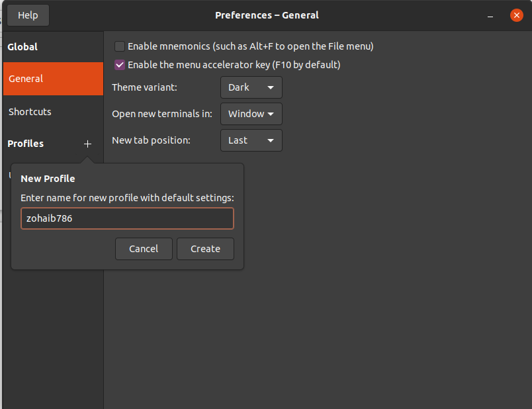The width and height of the screenshot is (532, 409).
Task: Click the New tab position dropdown arrow
Action: pyautogui.click(x=271, y=140)
